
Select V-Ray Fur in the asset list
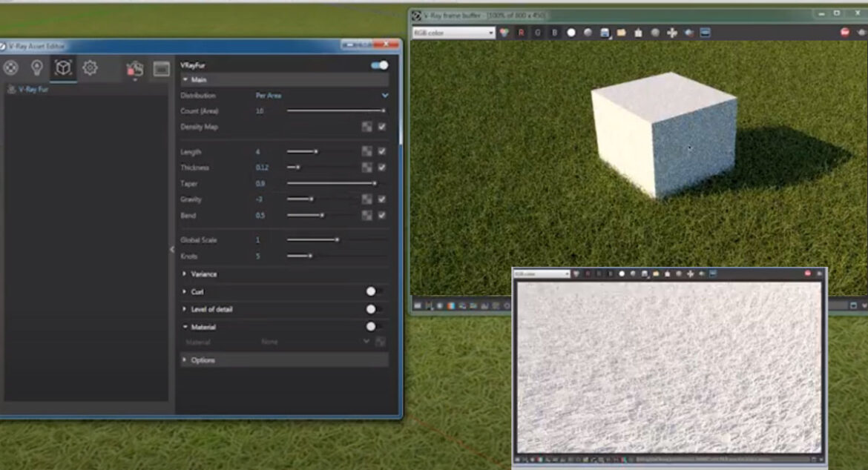coord(33,89)
